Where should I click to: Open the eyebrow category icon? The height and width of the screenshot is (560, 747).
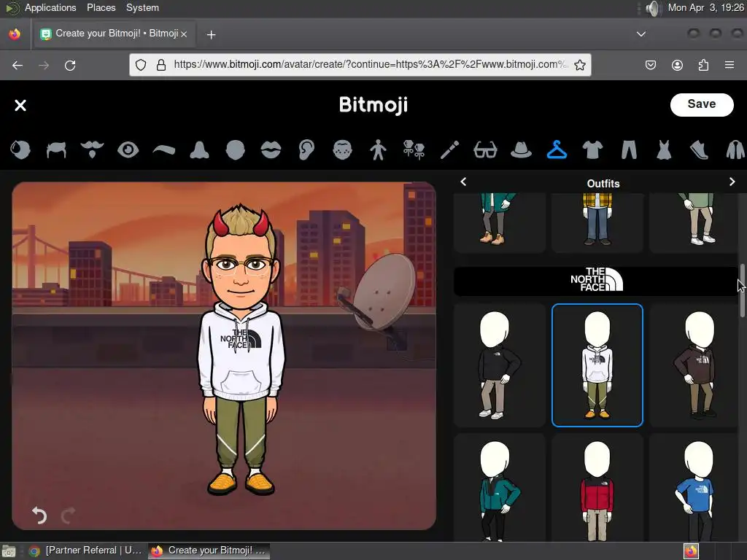pyautogui.click(x=163, y=150)
